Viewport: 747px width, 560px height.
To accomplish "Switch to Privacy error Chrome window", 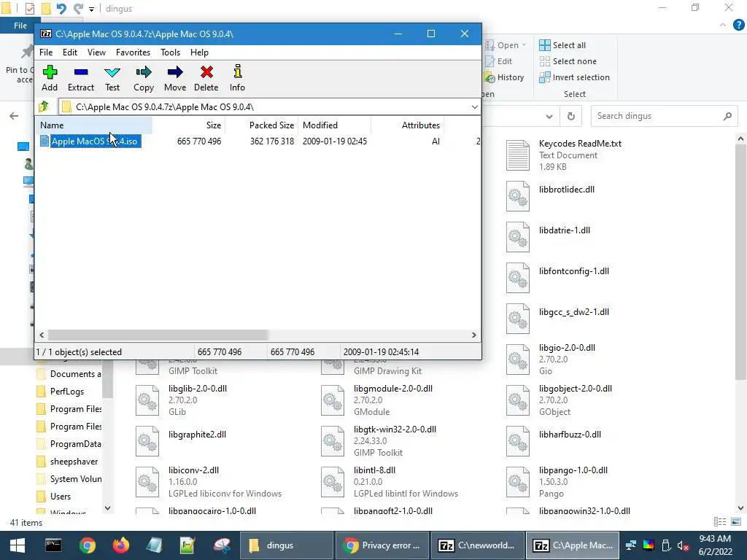I will pyautogui.click(x=382, y=545).
